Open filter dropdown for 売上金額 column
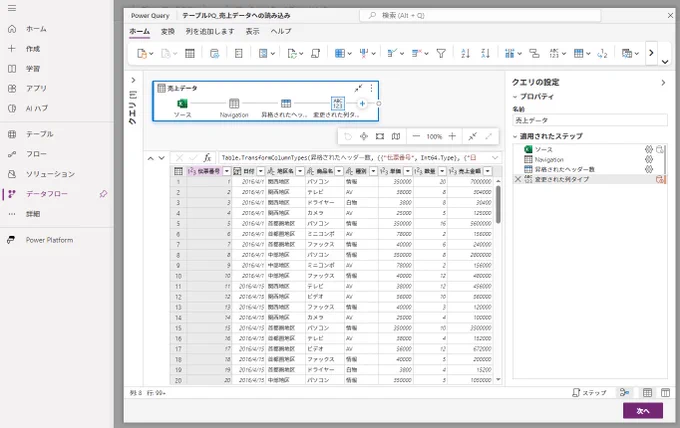Image resolution: width=680 pixels, height=428 pixels. pyautogui.click(x=487, y=171)
